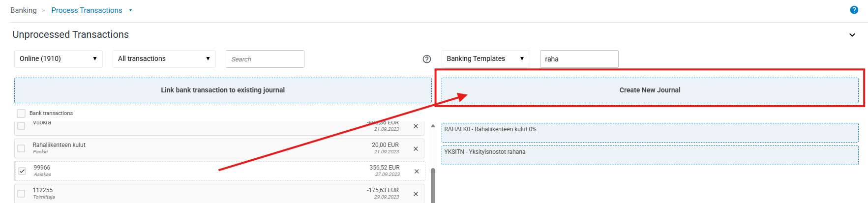The image size is (868, 203).
Task: Click the blue help icon at top right
Action: pos(854,10)
